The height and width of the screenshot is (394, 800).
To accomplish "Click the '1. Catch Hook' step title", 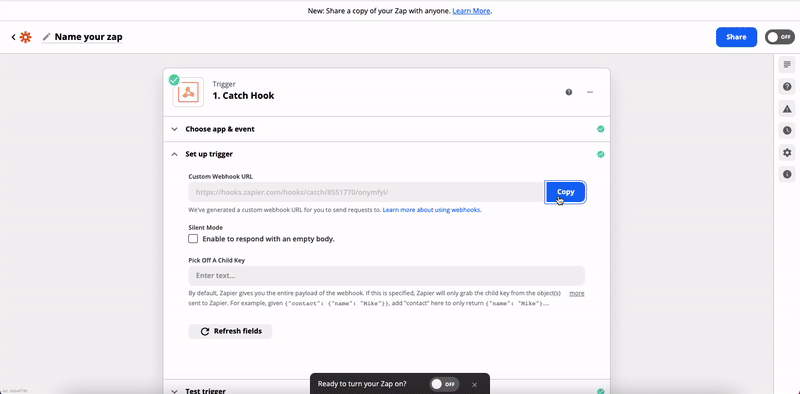I will [x=243, y=96].
